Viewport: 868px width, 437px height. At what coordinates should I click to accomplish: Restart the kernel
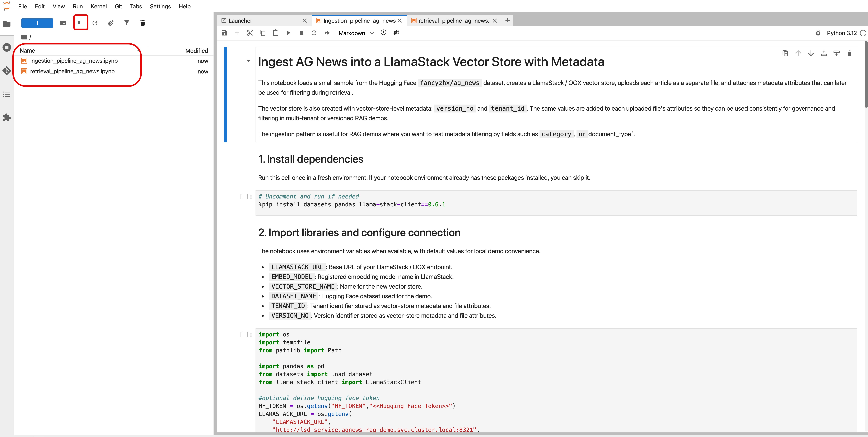(x=314, y=33)
